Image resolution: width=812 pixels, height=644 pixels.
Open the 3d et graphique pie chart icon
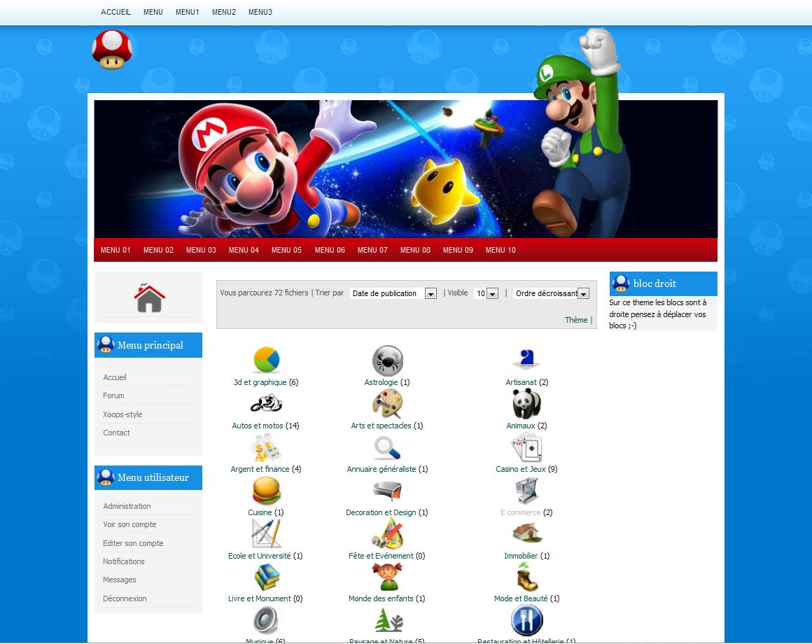tap(267, 360)
